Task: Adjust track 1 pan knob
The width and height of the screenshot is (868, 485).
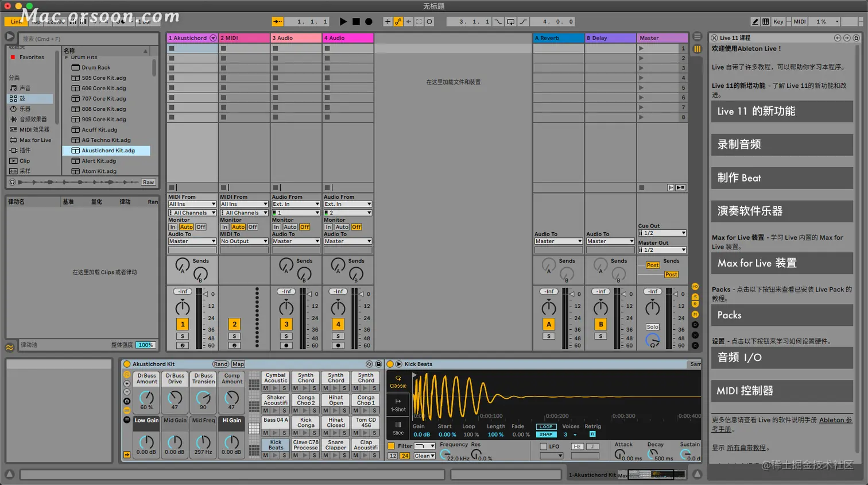Action: tap(183, 307)
